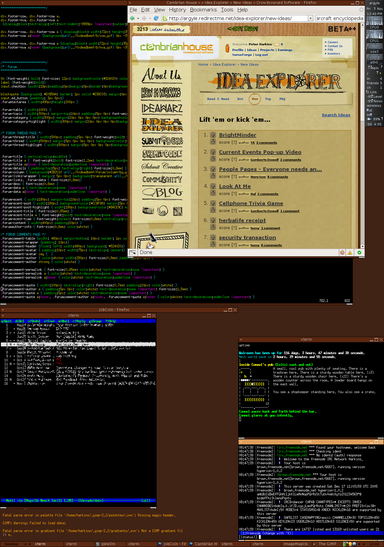The width and height of the screenshot is (384, 547).
Task: Click the Log out link
Action: pos(261,55)
